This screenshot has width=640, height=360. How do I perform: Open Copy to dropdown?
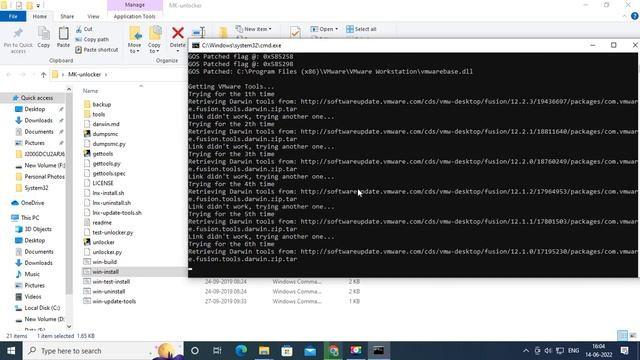[x=154, y=40]
